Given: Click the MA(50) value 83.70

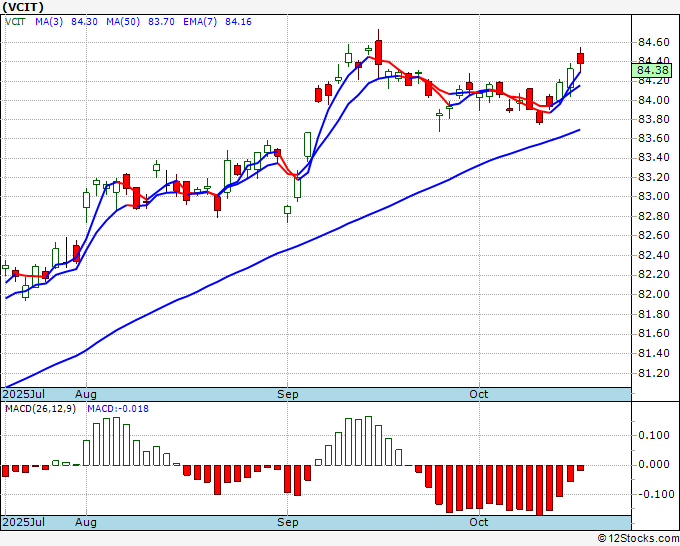Looking at the screenshot, I should pos(161,22).
